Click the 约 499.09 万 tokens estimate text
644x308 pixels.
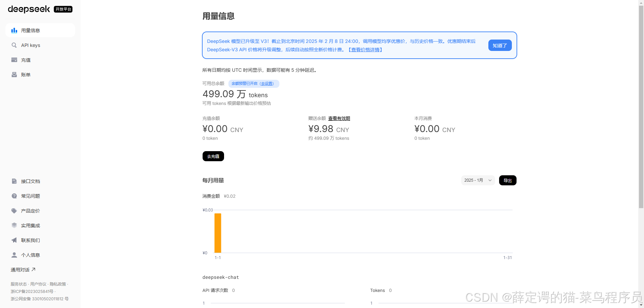point(329,138)
